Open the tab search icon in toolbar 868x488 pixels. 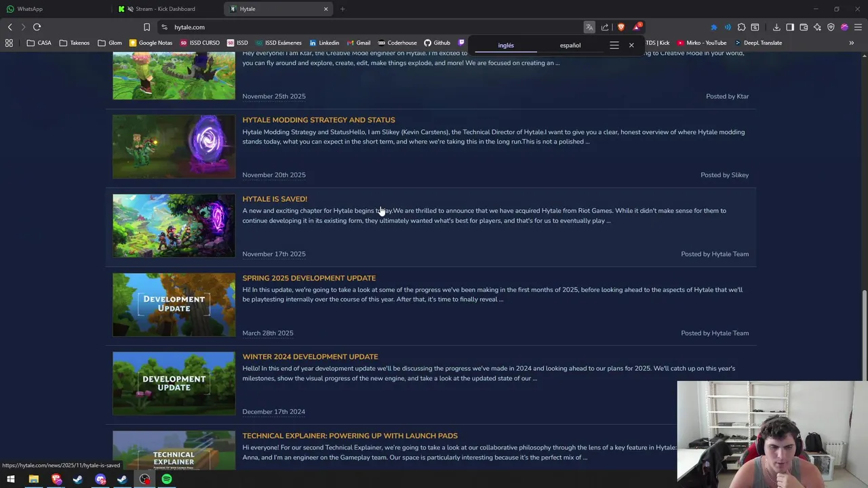pos(755,27)
